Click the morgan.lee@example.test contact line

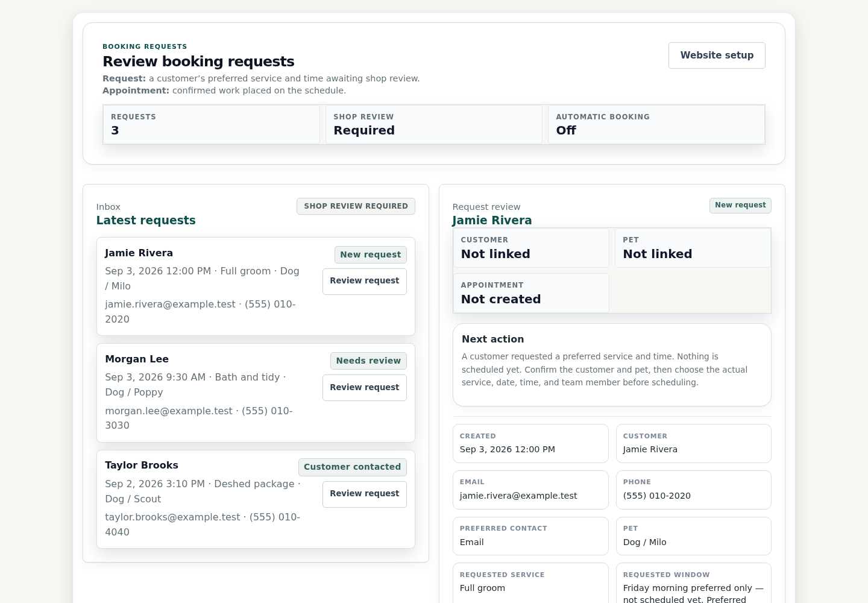click(x=199, y=418)
